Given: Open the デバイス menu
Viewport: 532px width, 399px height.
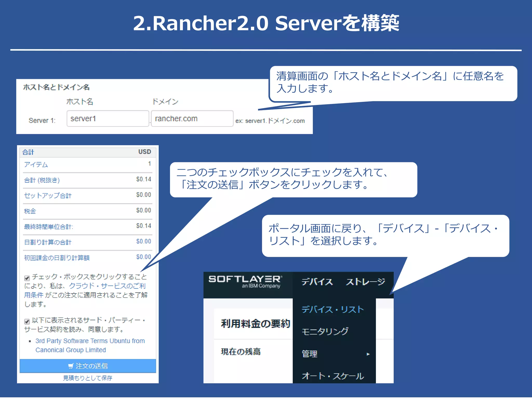Looking at the screenshot, I should pyautogui.click(x=317, y=282).
